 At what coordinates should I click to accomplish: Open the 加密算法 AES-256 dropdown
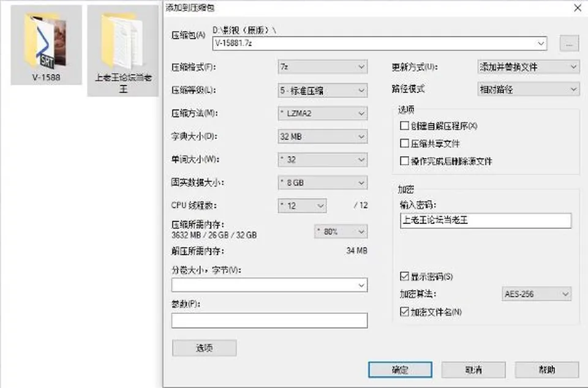click(537, 294)
